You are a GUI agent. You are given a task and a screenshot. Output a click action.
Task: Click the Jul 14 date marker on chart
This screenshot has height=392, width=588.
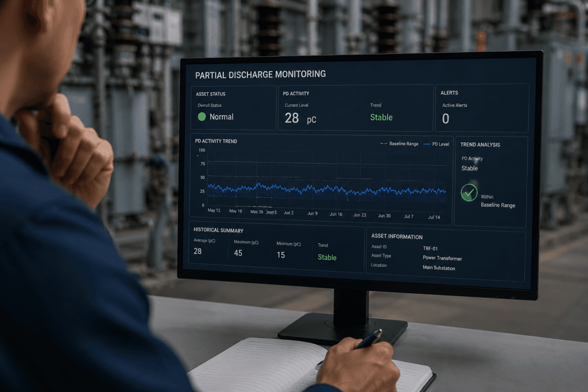(434, 218)
